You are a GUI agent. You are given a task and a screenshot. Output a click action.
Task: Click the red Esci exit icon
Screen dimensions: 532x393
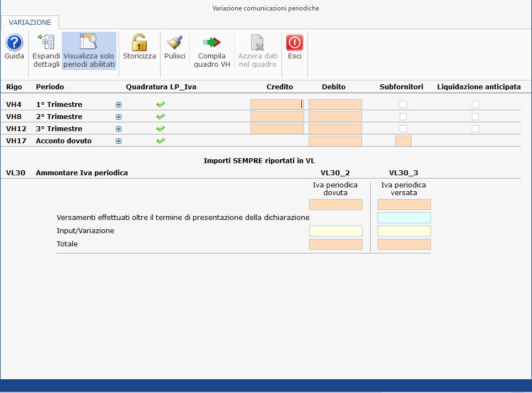pos(295,43)
